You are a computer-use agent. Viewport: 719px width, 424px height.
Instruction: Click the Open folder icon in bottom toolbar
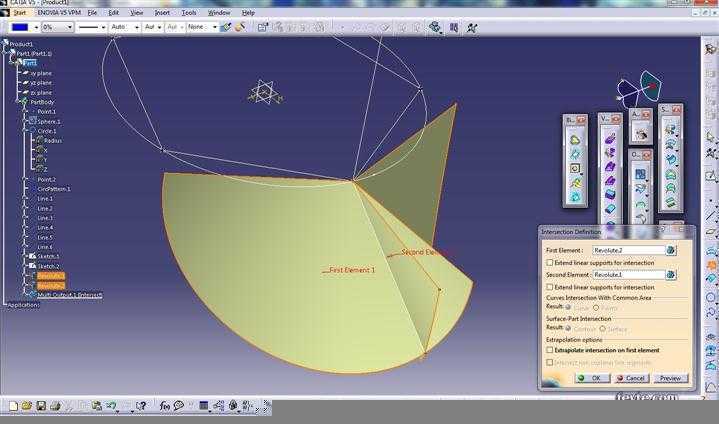pyautogui.click(x=27, y=406)
